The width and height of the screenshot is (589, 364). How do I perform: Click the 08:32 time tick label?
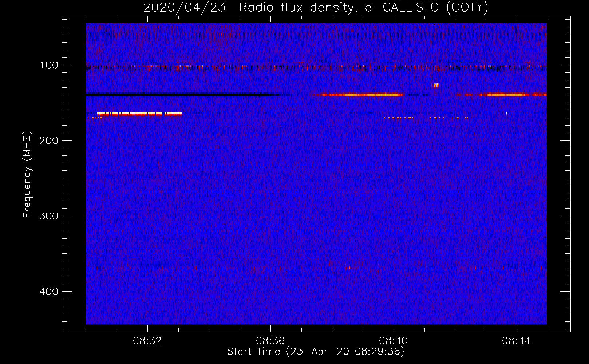(147, 341)
